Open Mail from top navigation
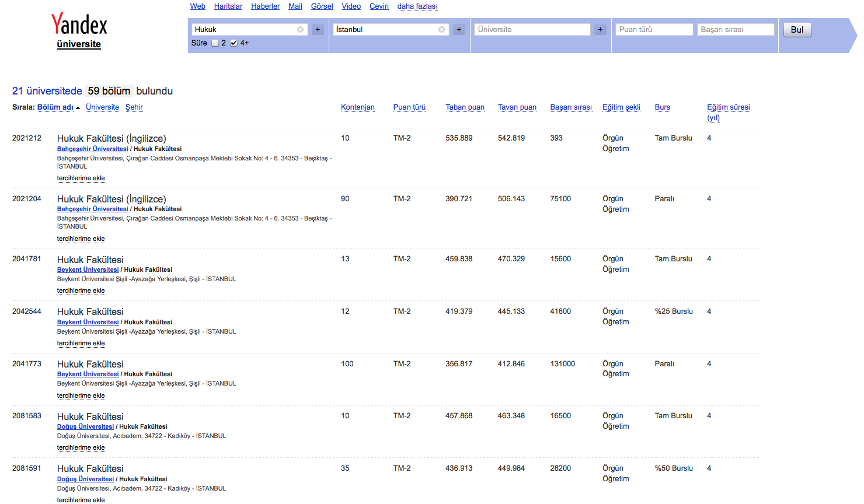 [x=295, y=6]
